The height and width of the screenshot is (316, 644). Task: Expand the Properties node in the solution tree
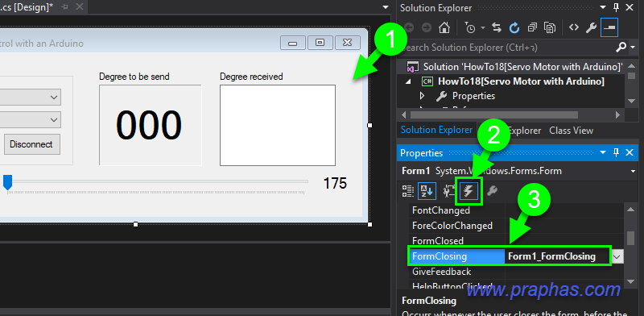tap(422, 96)
